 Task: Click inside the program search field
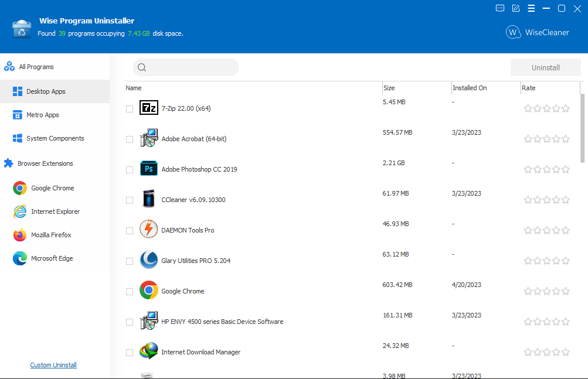click(x=186, y=67)
